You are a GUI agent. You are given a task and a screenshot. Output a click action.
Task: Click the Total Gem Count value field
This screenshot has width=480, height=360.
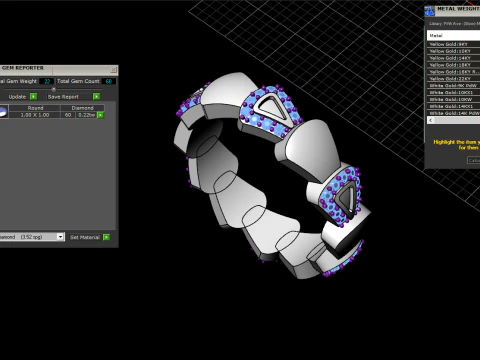tap(109, 81)
